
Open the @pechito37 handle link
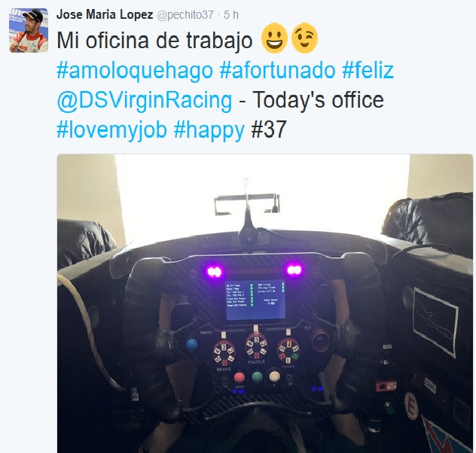coord(185,15)
